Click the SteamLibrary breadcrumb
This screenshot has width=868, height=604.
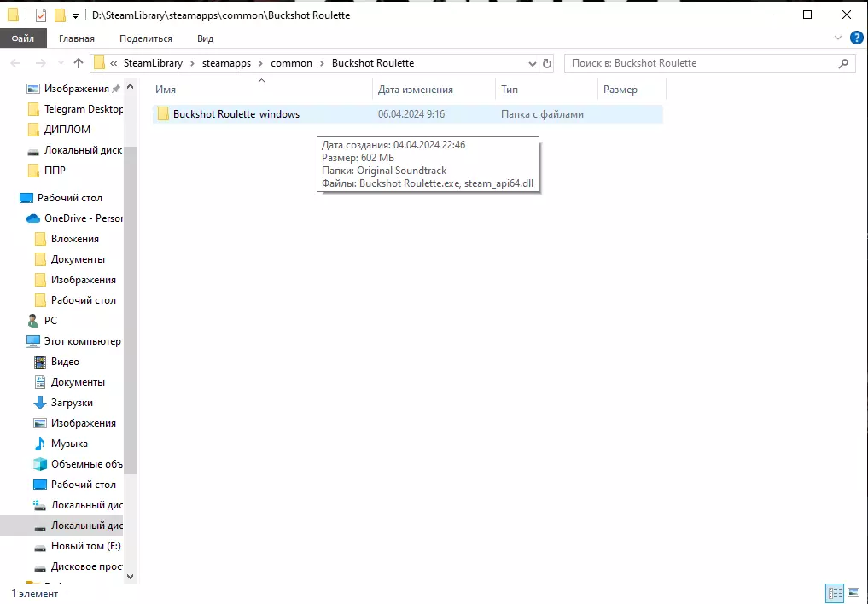(x=153, y=63)
